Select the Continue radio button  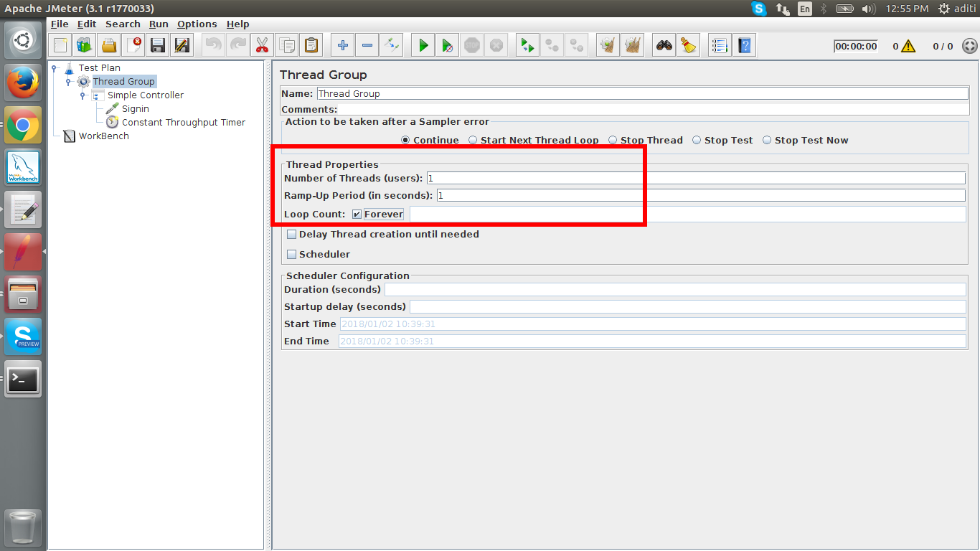tap(405, 141)
